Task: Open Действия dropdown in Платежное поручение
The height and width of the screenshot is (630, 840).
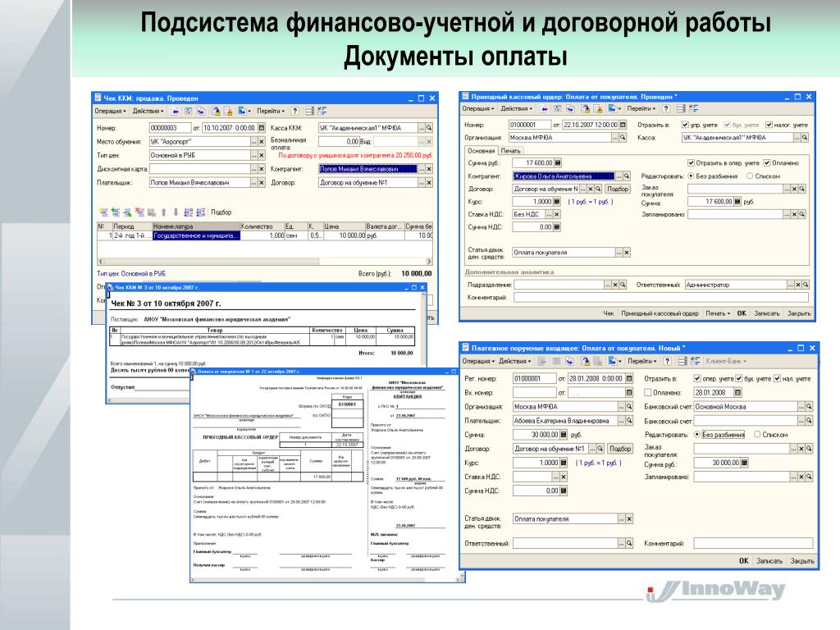Action: coord(515,362)
